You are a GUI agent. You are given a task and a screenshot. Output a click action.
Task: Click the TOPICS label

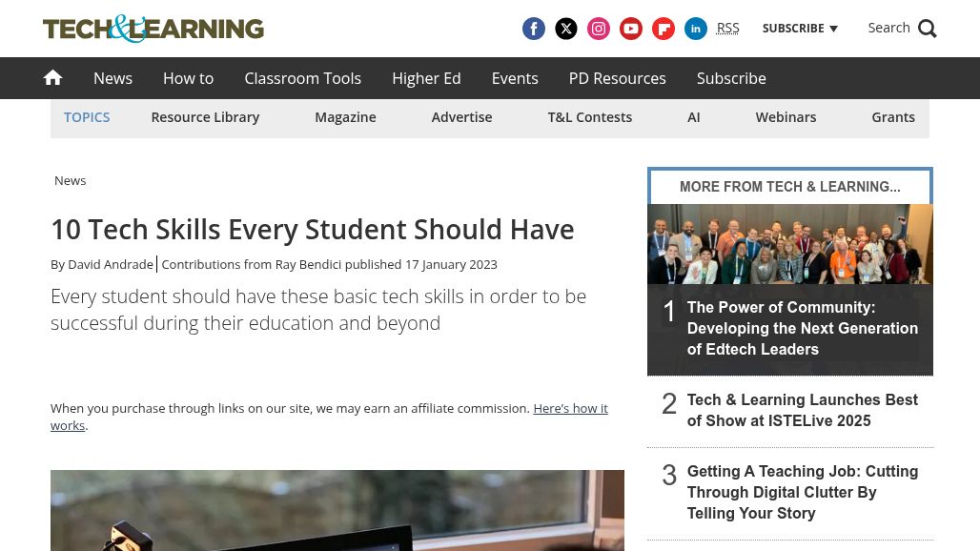pos(87,117)
